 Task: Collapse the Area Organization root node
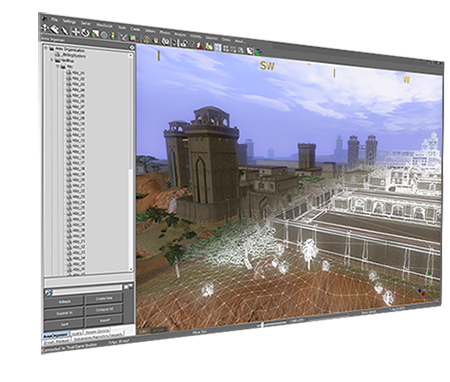click(x=47, y=48)
